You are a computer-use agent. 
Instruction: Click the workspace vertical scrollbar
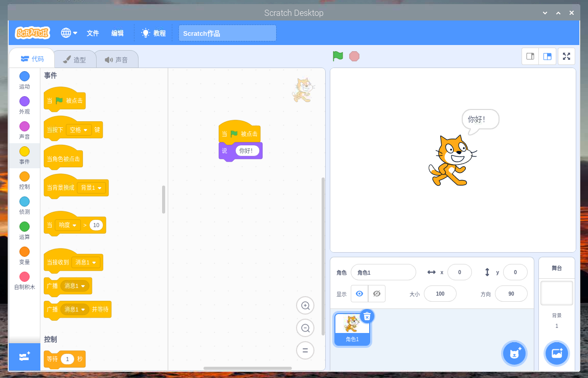323,256
